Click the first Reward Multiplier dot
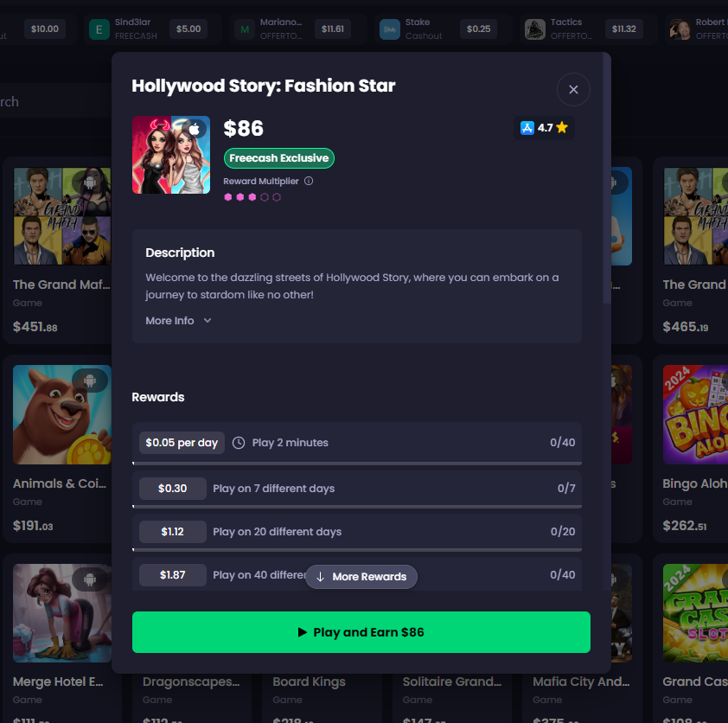 click(228, 197)
